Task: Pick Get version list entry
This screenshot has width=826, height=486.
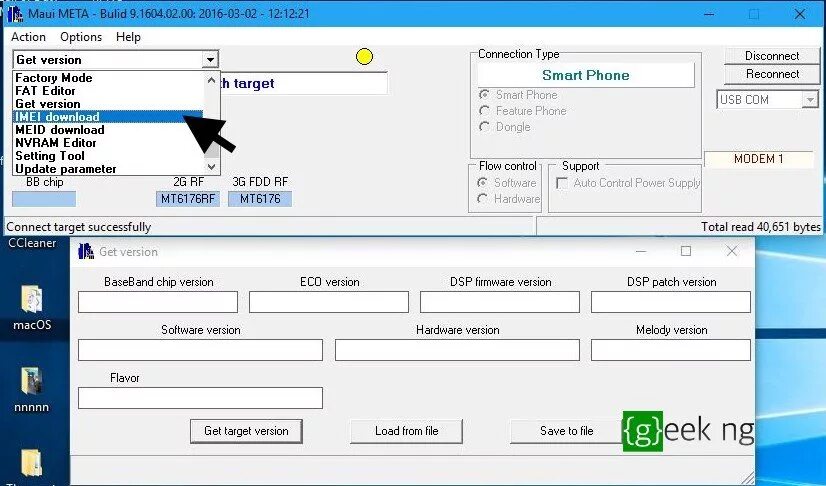Action: [x=108, y=104]
